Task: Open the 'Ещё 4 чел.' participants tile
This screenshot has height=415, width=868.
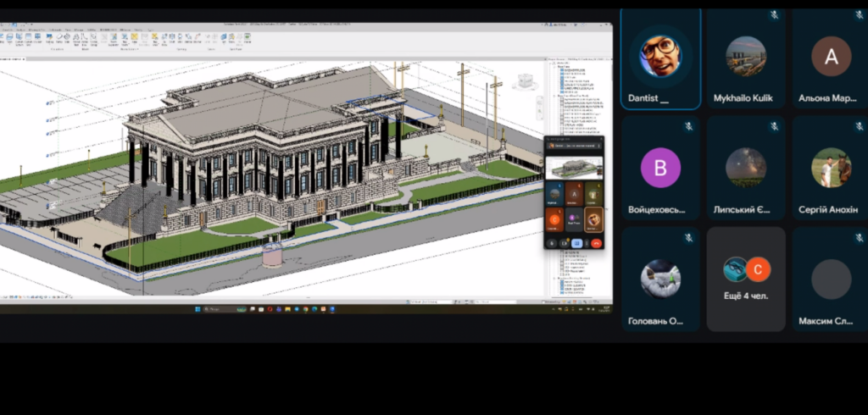Action: (746, 279)
